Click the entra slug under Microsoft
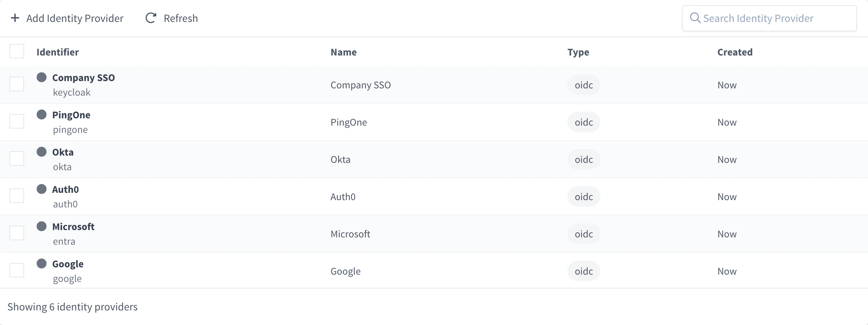 [x=64, y=241]
